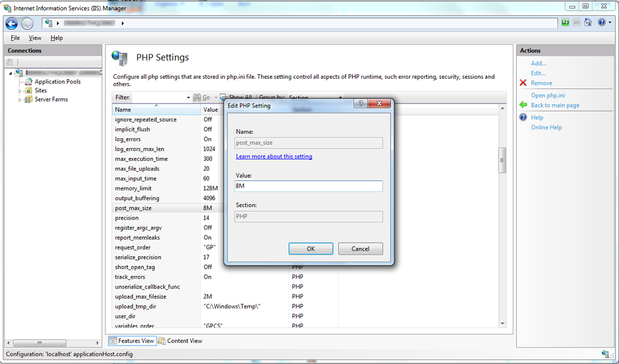
Task: Select the Application Pools icon
Action: coord(28,82)
